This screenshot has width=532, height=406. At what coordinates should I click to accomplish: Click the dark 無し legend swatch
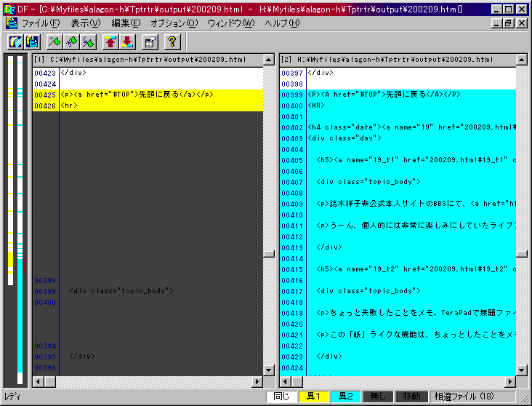point(378,397)
